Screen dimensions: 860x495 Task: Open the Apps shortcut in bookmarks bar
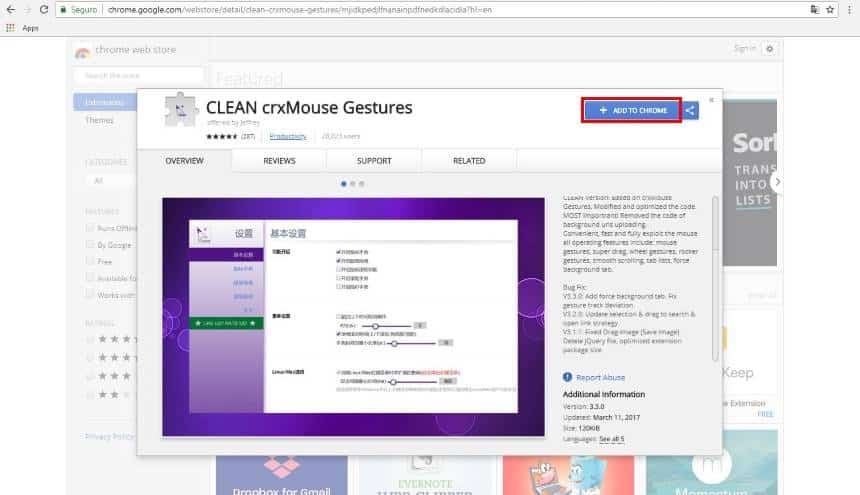(22, 28)
